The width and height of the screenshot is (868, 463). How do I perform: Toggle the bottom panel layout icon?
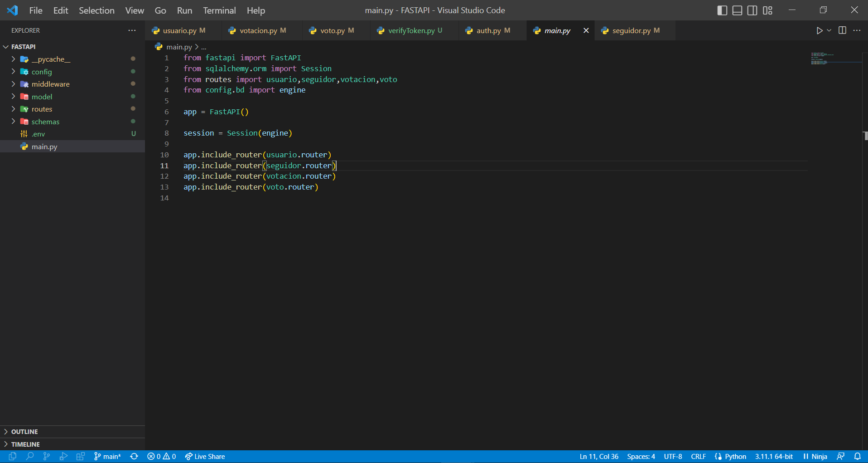click(737, 10)
